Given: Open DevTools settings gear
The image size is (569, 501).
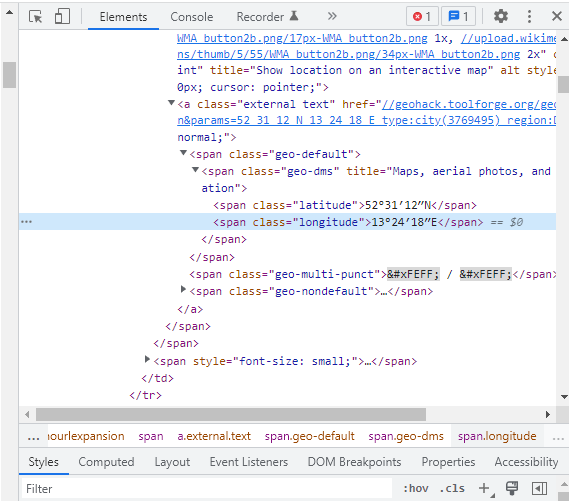Looking at the screenshot, I should click(501, 16).
